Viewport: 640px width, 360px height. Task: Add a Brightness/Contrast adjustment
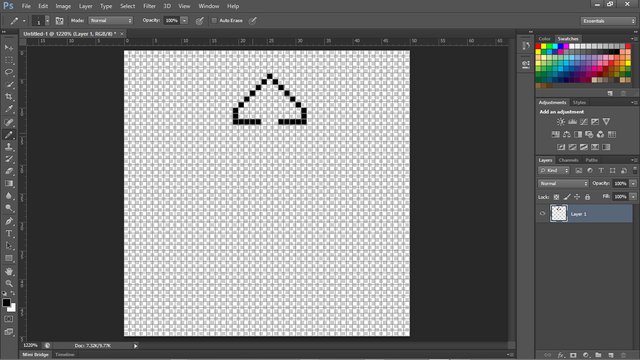561,122
